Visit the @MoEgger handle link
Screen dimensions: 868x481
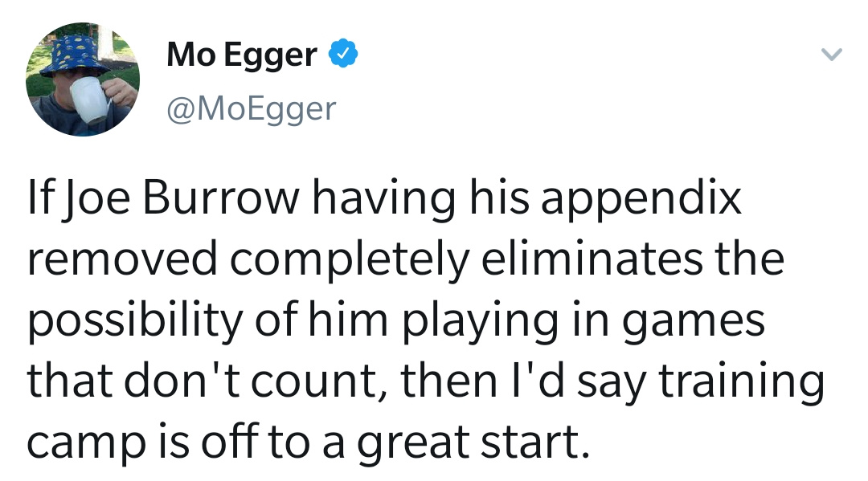(252, 109)
